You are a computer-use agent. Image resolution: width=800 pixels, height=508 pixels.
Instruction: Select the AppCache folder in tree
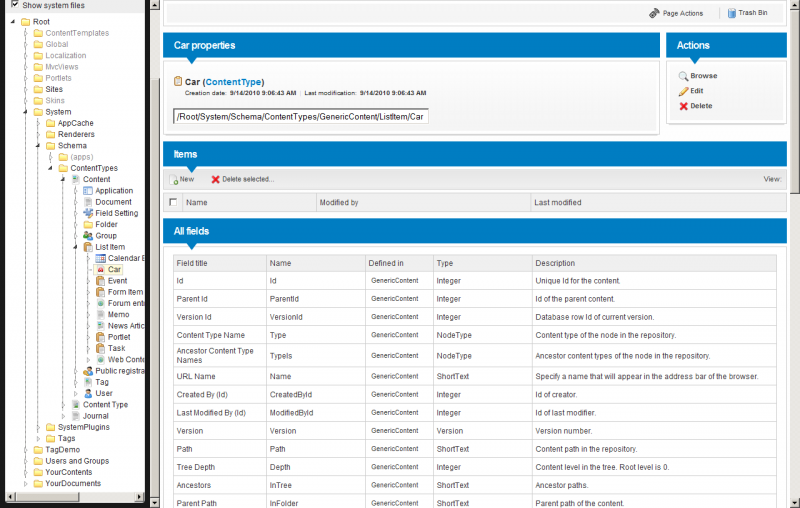(x=76, y=123)
